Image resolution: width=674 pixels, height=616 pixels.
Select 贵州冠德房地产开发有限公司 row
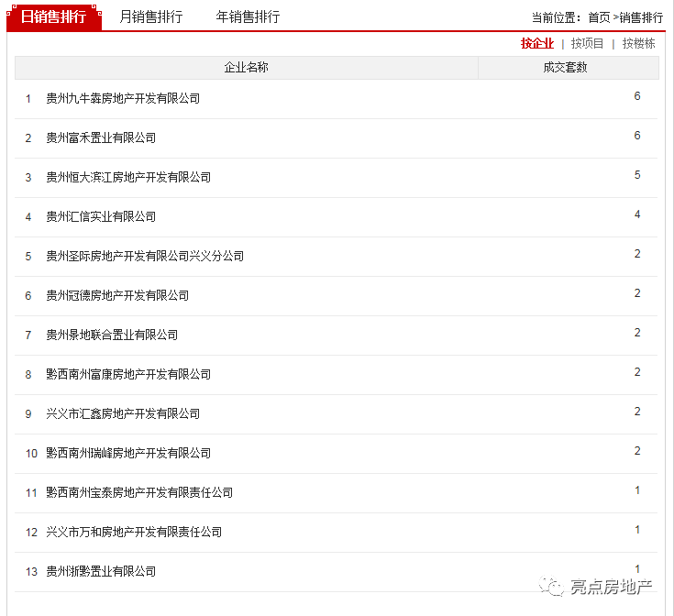[x=337, y=296]
